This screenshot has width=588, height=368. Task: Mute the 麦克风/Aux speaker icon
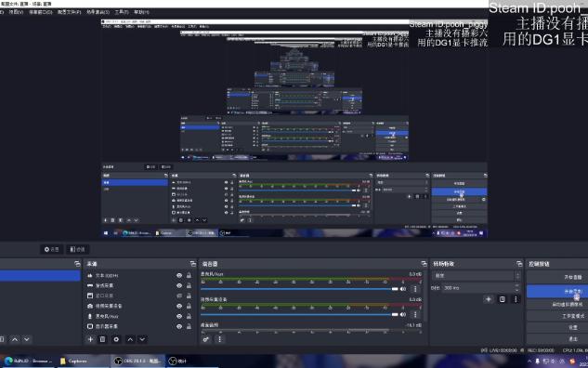(403, 289)
